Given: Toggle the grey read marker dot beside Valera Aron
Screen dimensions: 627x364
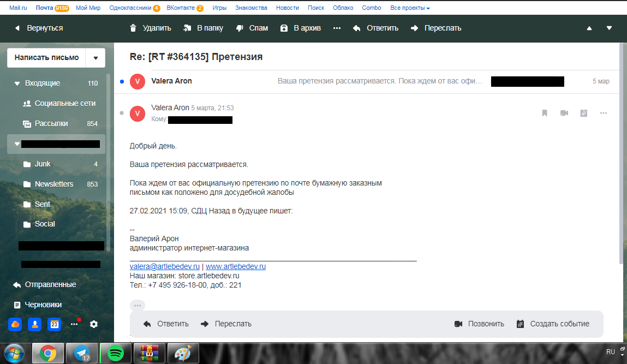Looking at the screenshot, I should point(122,113).
